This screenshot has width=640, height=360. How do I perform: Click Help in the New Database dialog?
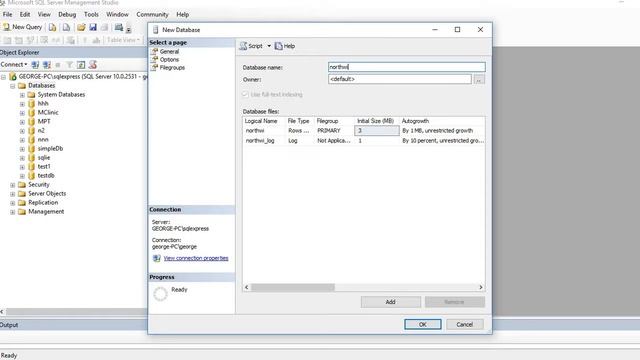pos(284,46)
